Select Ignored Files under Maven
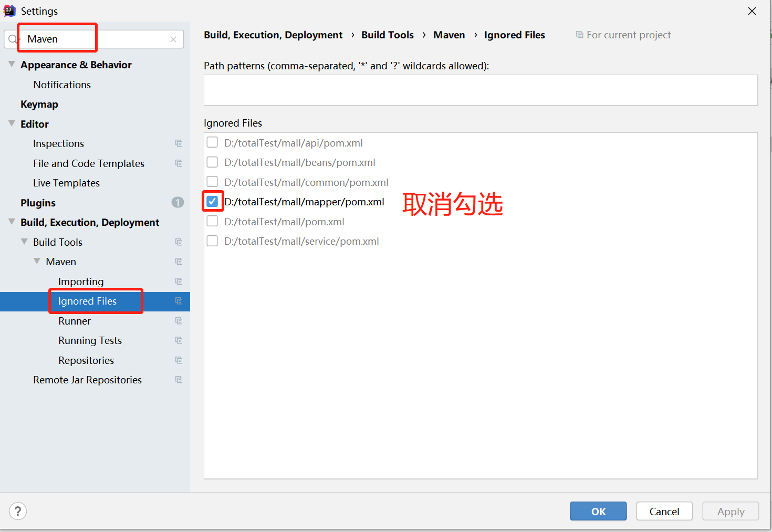 coord(87,301)
